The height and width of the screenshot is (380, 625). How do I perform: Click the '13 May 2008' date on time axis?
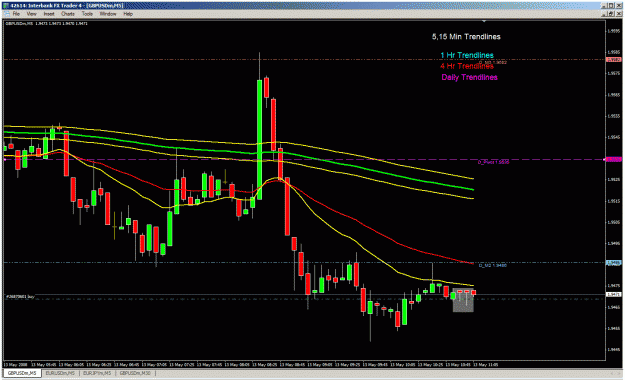(x=16, y=364)
